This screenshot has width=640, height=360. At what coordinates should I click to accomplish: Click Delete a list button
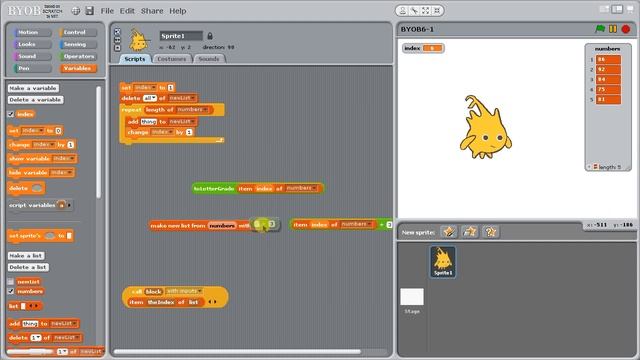pos(28,267)
